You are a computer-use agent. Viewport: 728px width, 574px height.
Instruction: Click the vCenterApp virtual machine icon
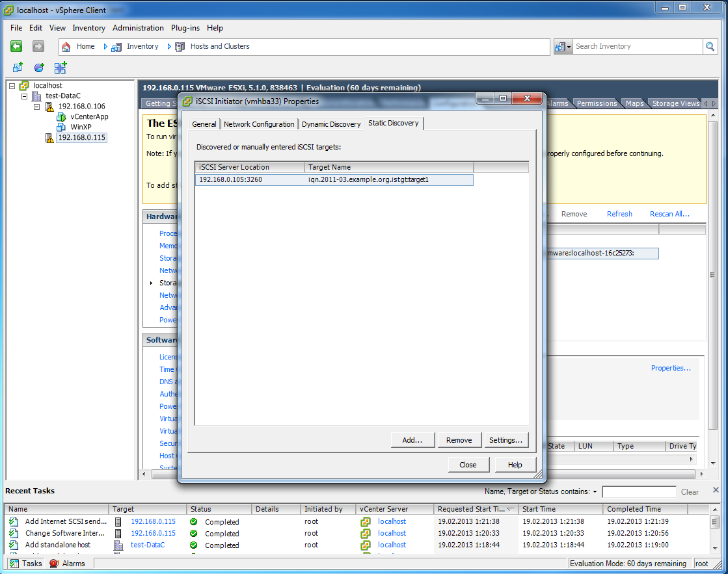point(61,117)
